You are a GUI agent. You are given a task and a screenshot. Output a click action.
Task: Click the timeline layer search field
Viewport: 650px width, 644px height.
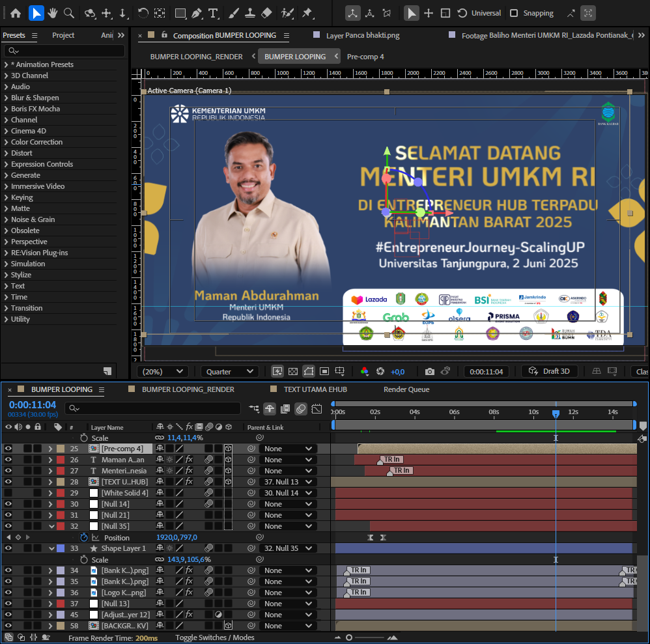click(153, 408)
